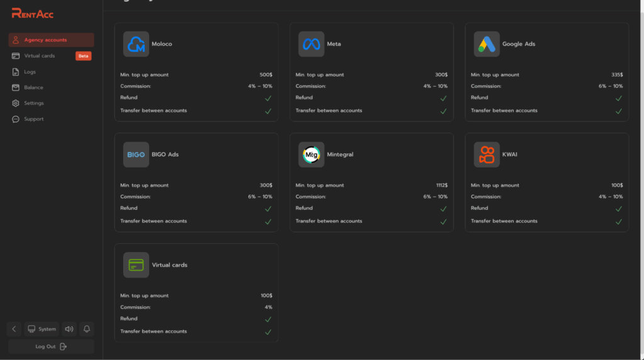Image resolution: width=644 pixels, height=360 pixels.
Task: Click Meta's Refund checkmark
Action: (x=443, y=98)
